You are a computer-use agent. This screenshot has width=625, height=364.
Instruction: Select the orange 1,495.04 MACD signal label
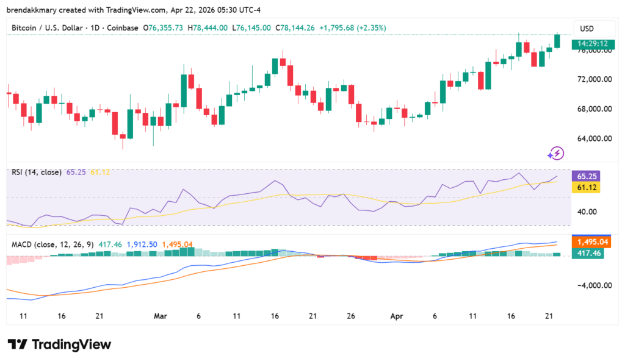tap(592, 241)
